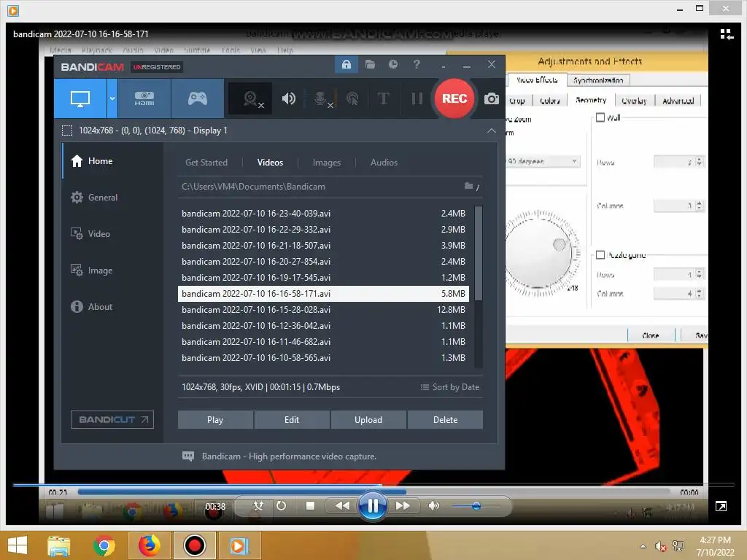
Task: Click the red REC button
Action: (454, 98)
